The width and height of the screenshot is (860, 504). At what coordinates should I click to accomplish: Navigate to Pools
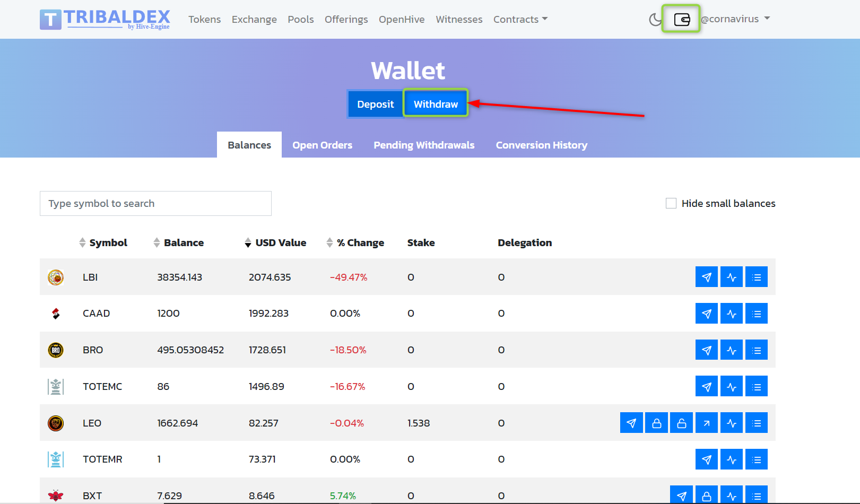pyautogui.click(x=301, y=20)
